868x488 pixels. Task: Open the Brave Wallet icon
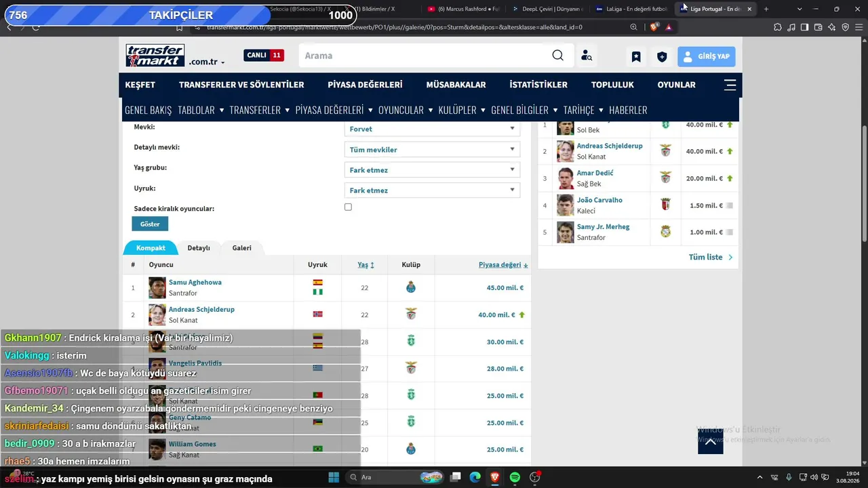point(818,27)
